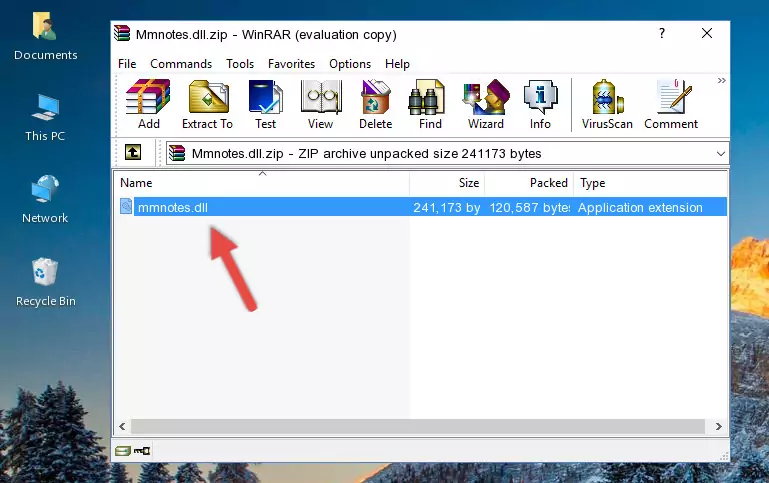Close the WinRAR window
Screen dimensions: 769x483
tap(707, 33)
